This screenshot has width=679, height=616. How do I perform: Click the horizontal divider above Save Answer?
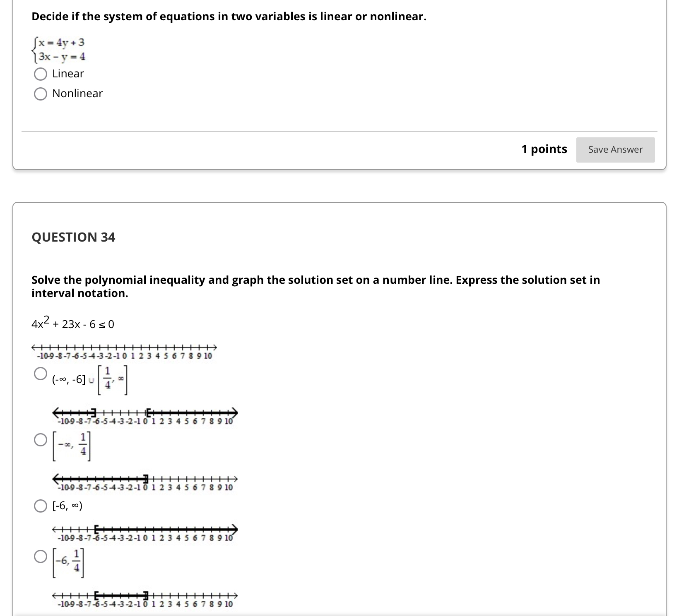339,129
